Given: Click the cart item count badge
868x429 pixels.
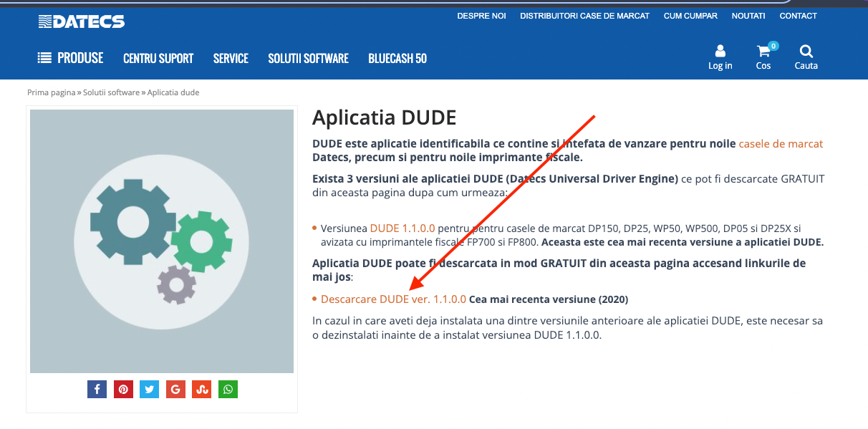Looking at the screenshot, I should [x=773, y=46].
